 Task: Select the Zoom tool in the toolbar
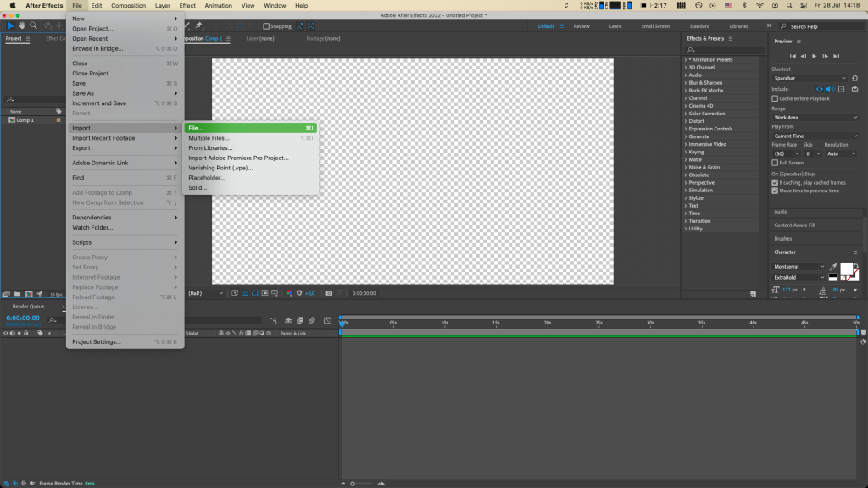(x=34, y=26)
